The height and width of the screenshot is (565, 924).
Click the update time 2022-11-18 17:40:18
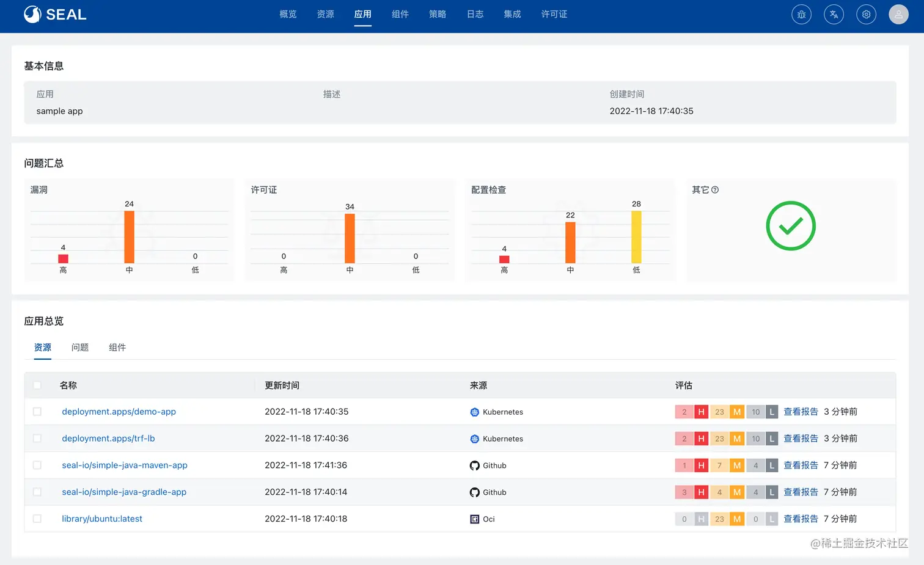click(x=306, y=519)
